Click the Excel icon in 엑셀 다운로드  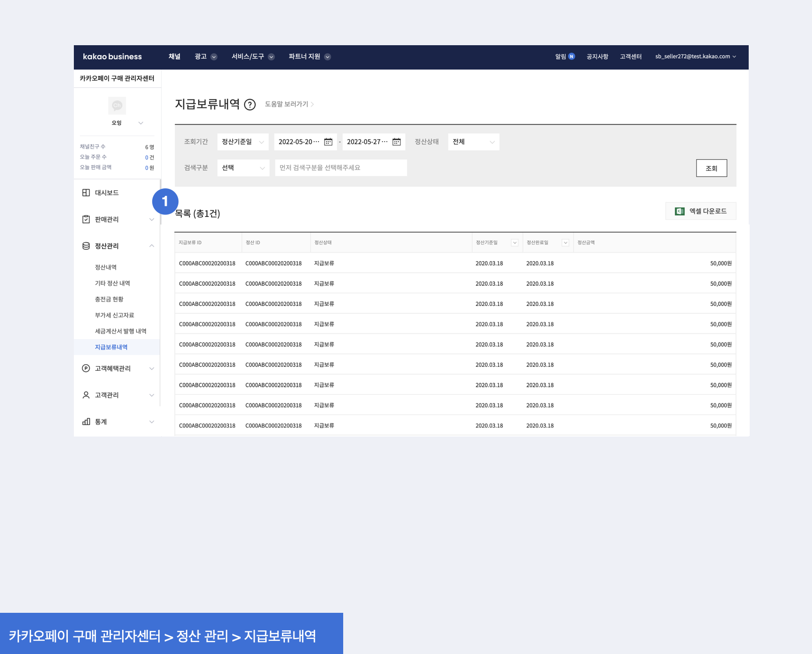coord(679,211)
